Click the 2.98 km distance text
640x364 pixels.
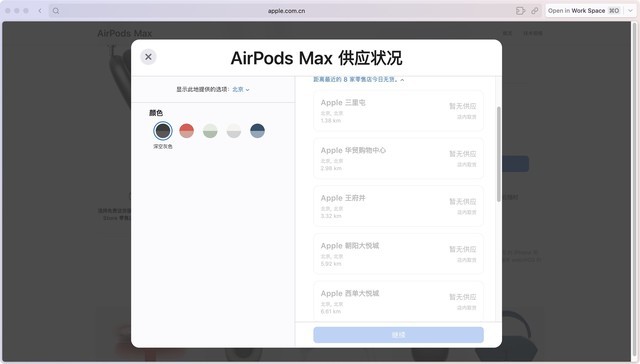tap(331, 169)
